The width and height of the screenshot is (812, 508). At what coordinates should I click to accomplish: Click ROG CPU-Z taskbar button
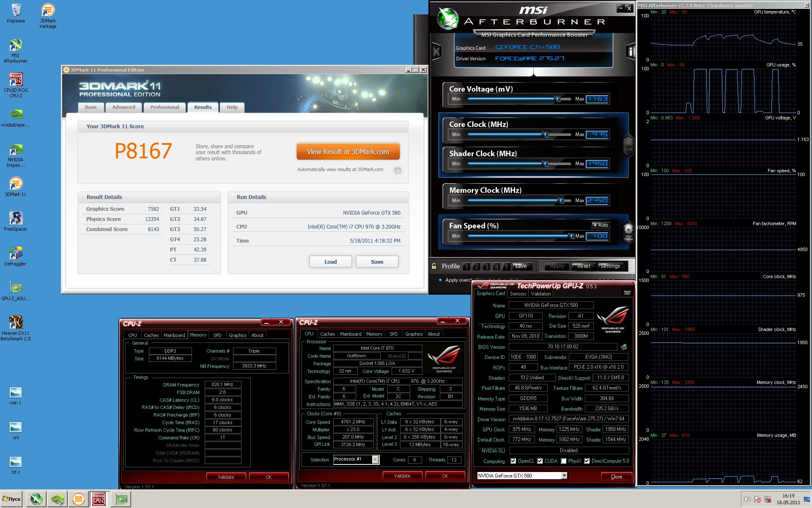click(x=99, y=499)
